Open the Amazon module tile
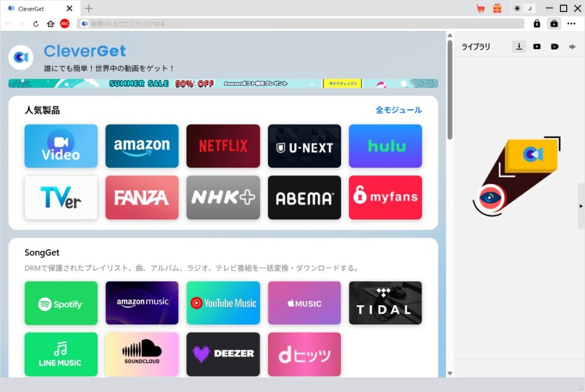 click(x=142, y=146)
